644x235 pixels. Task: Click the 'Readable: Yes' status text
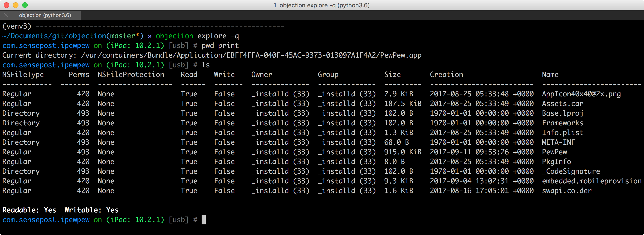tap(29, 210)
